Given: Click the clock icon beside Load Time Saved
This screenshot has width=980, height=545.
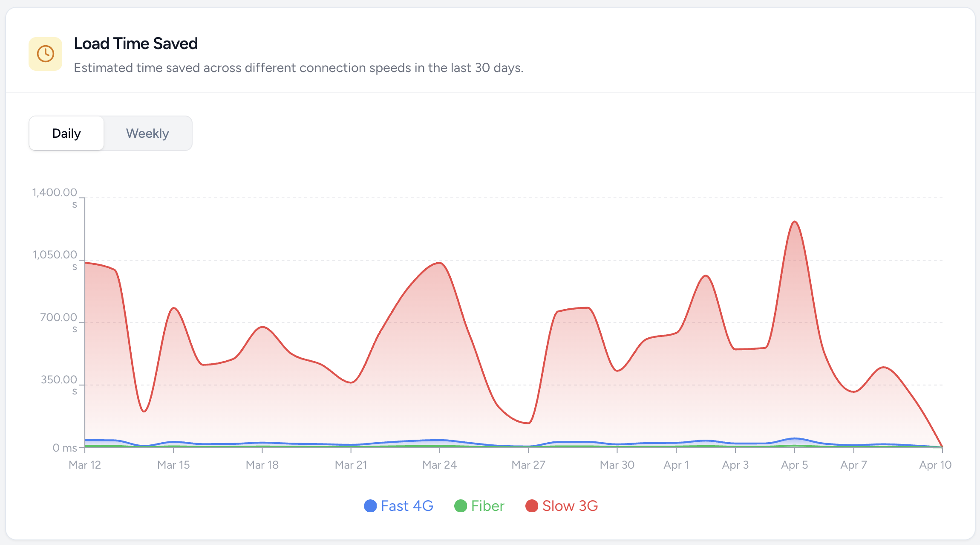Looking at the screenshot, I should [x=45, y=54].
